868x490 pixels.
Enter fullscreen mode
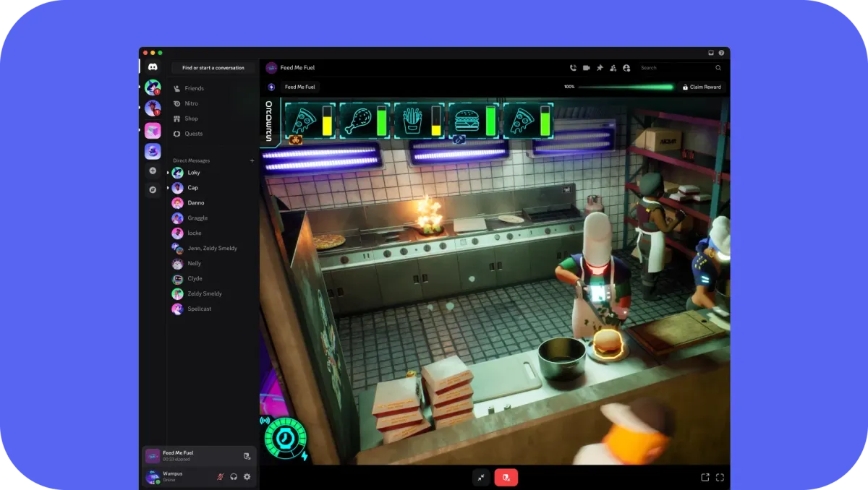click(720, 477)
